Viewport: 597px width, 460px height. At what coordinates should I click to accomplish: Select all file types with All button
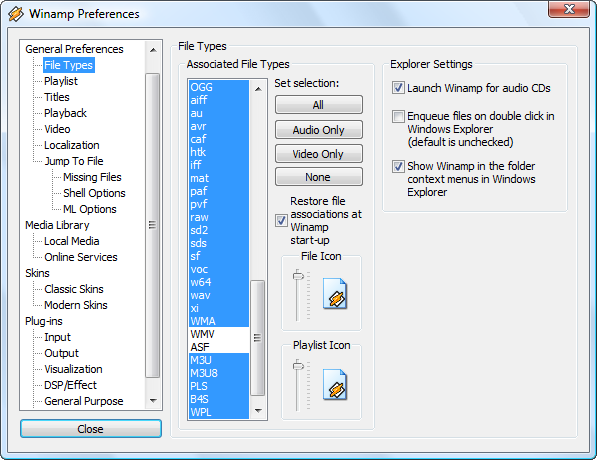pos(319,105)
